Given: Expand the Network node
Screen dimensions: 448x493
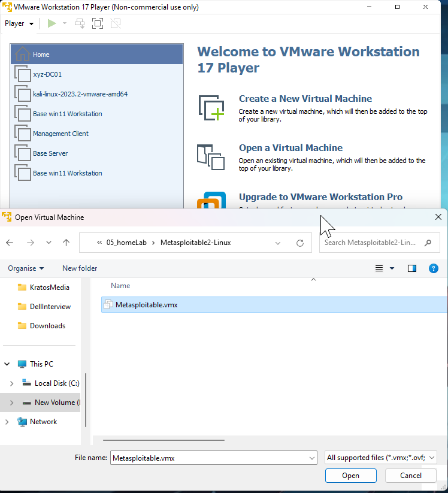Looking at the screenshot, I should coord(7,422).
